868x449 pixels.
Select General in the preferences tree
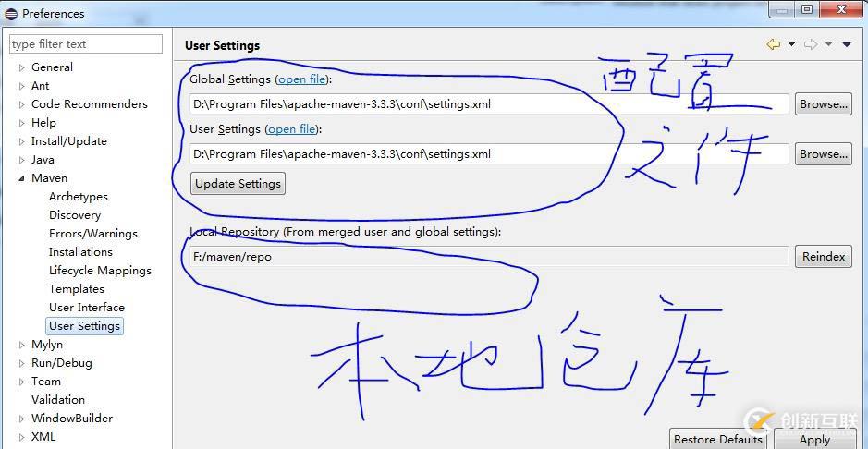pyautogui.click(x=52, y=67)
